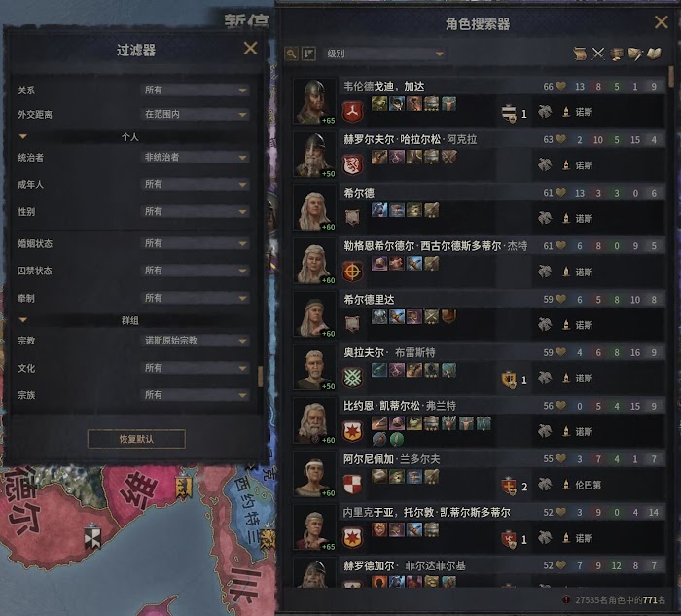
Task: Select character name 希尔德里达 in list
Action: tap(369, 300)
